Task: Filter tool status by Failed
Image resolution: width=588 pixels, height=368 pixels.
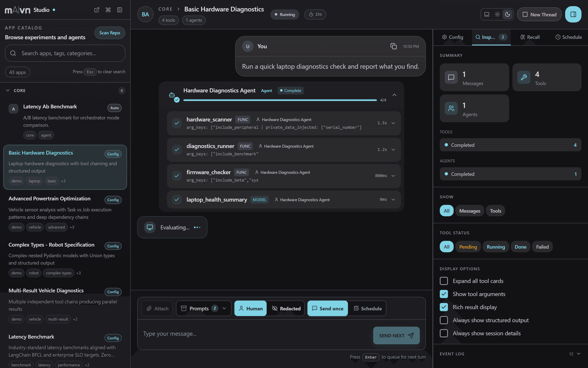Action: [x=542, y=247]
